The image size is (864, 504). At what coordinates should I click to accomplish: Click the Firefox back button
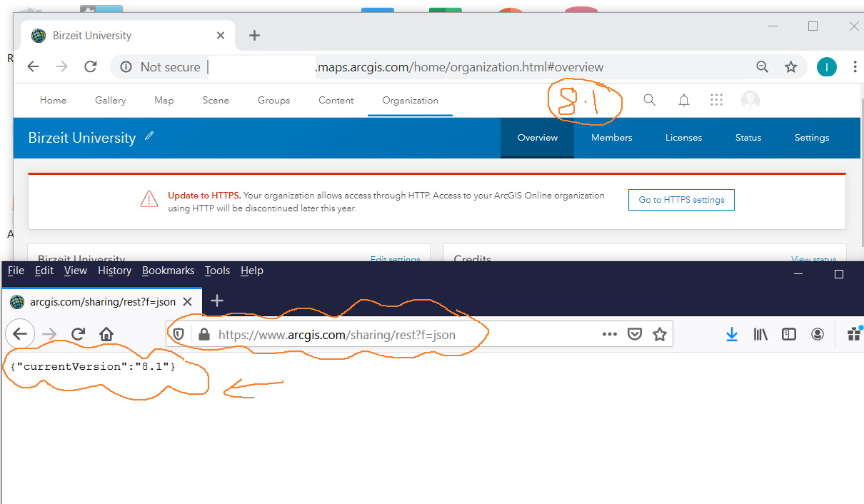coord(20,333)
